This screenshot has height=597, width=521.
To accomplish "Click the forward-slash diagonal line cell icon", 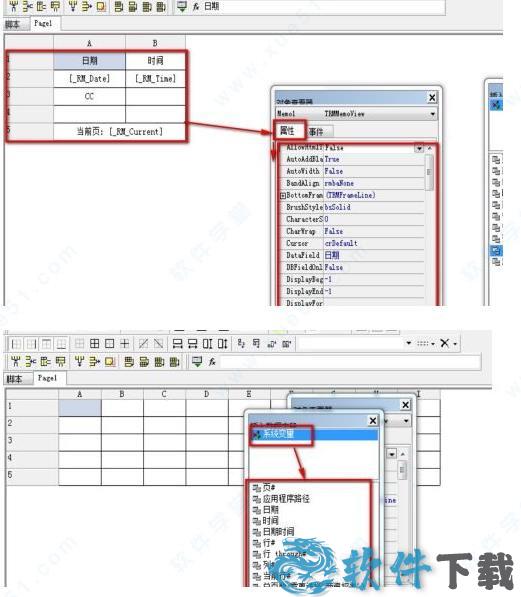I will click(x=144, y=344).
